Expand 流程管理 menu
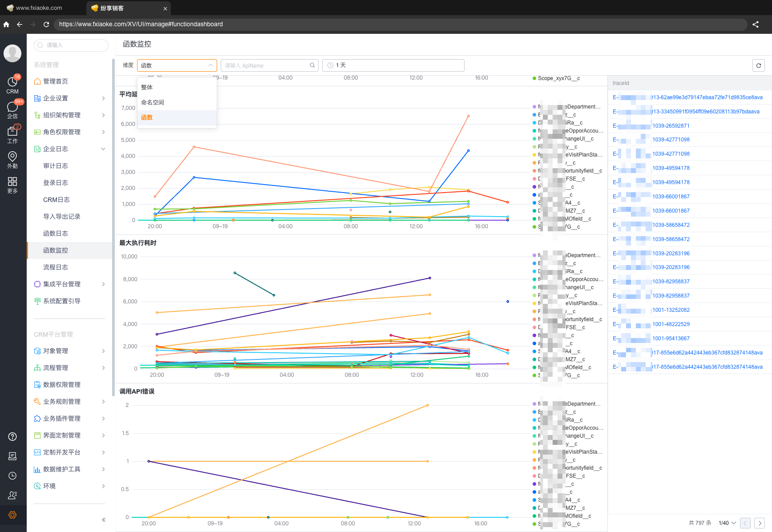Screen dimensions: 772x532 69,368
